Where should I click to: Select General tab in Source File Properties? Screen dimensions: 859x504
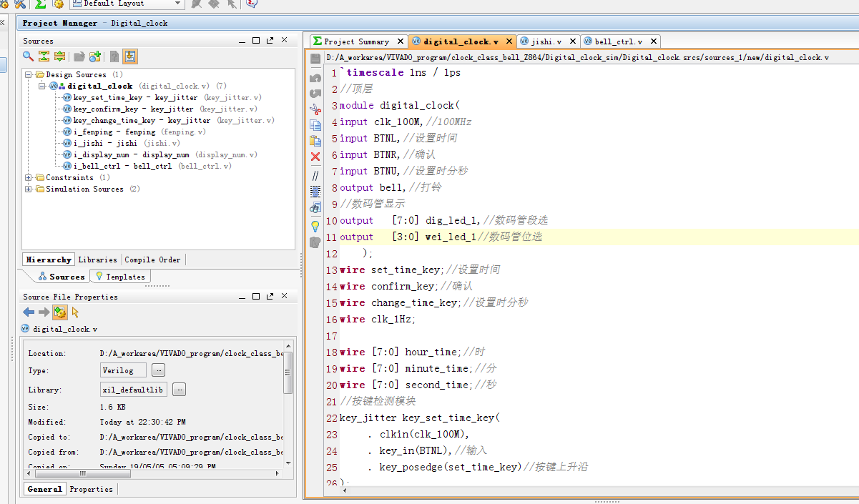[45, 489]
